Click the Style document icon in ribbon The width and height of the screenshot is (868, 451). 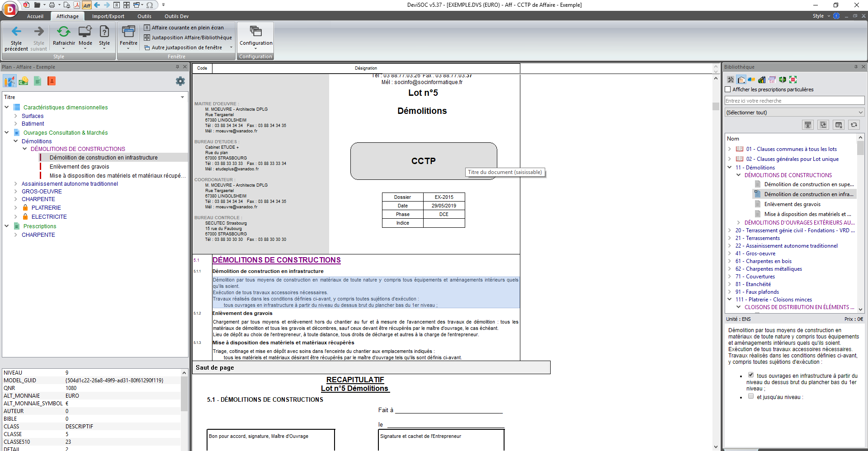click(104, 32)
